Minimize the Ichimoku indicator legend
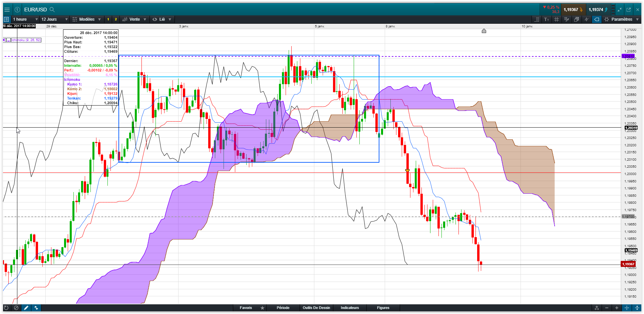The image size is (644, 314). (8, 40)
